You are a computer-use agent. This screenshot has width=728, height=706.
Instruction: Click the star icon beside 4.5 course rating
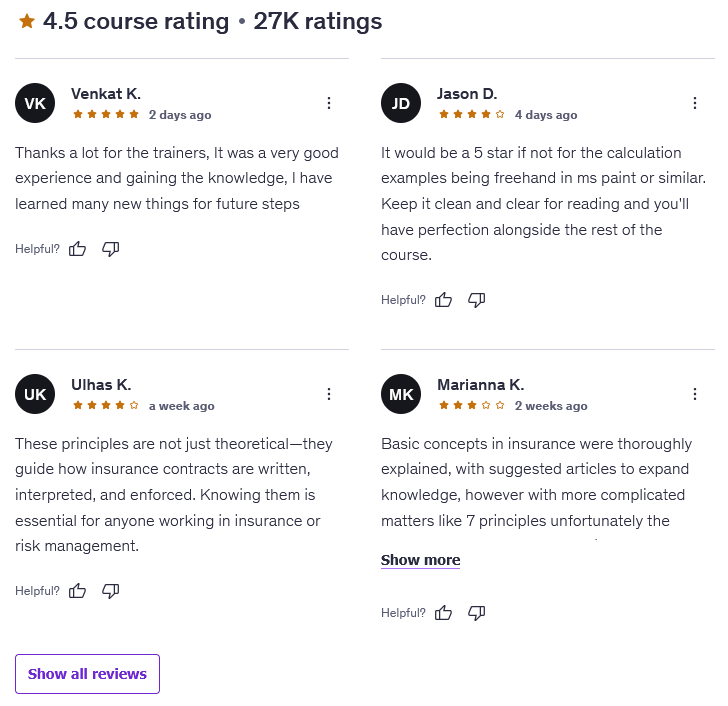point(27,21)
